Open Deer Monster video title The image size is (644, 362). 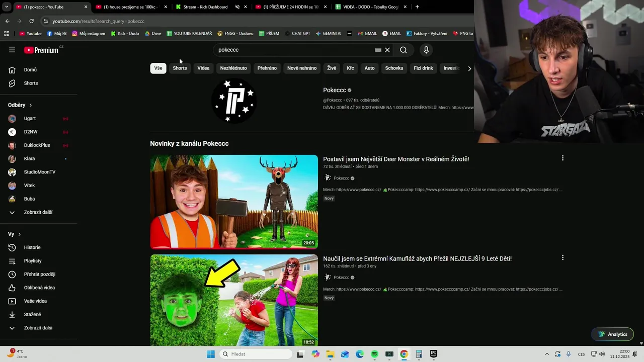[396, 159]
